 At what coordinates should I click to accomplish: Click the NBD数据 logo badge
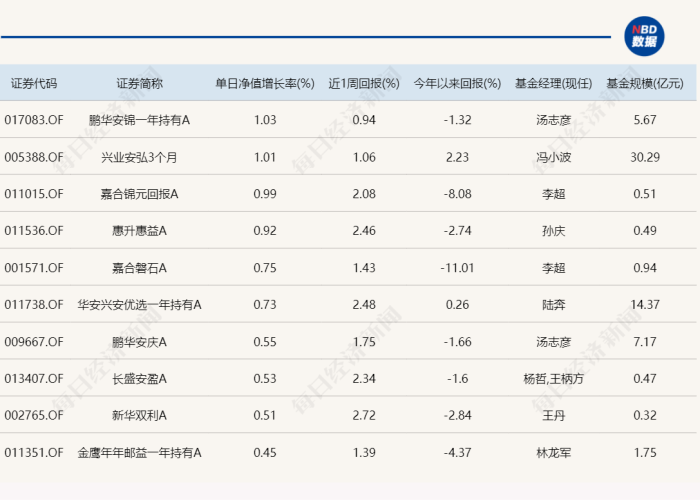644,36
